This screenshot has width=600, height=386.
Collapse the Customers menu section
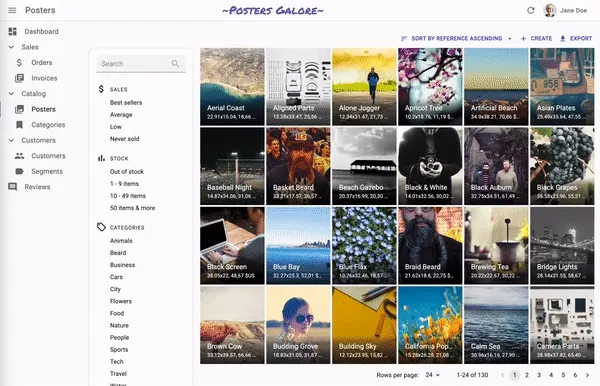[11, 140]
